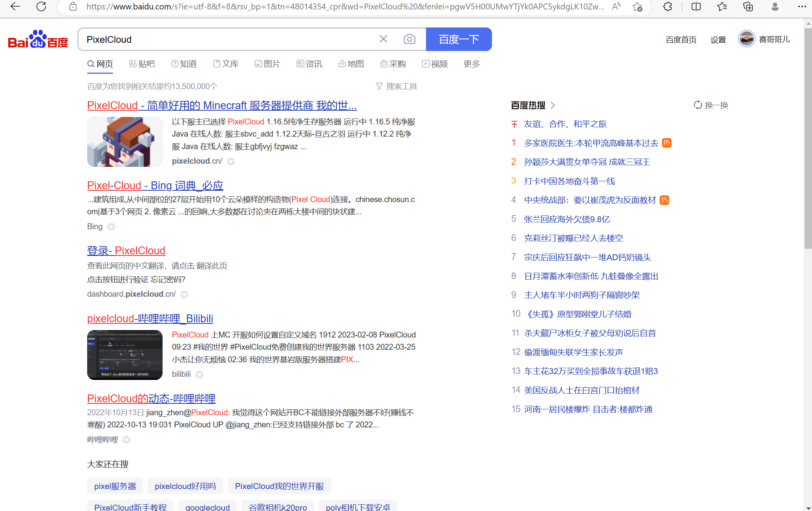Click the read-aloud icon in the address bar
The image size is (812, 511).
616,6
